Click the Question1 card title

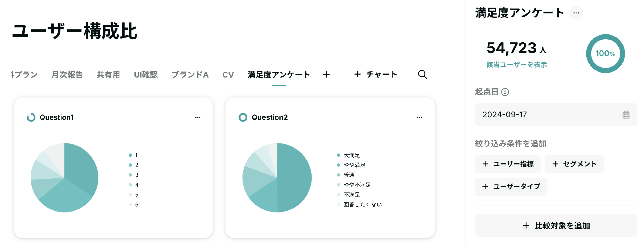point(57,117)
